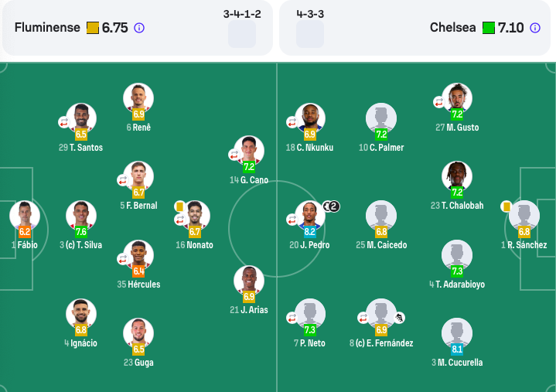Click the 3-4-1-2 formation badge placeholder
556x392 pixels.
click(242, 34)
